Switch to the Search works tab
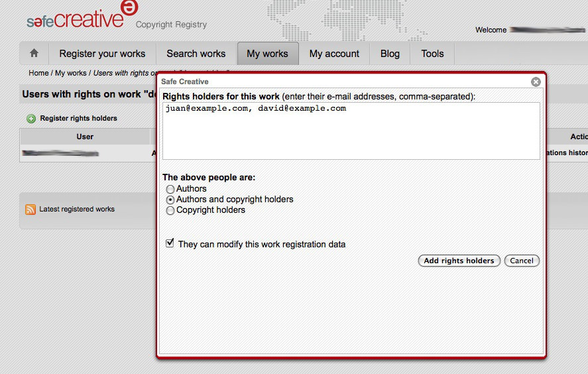The height and width of the screenshot is (374, 588). point(196,54)
